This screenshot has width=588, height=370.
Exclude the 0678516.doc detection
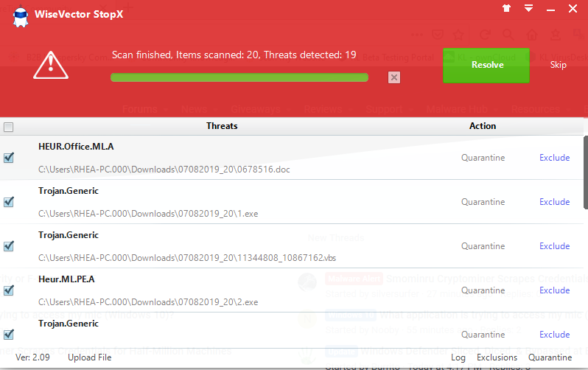point(554,158)
